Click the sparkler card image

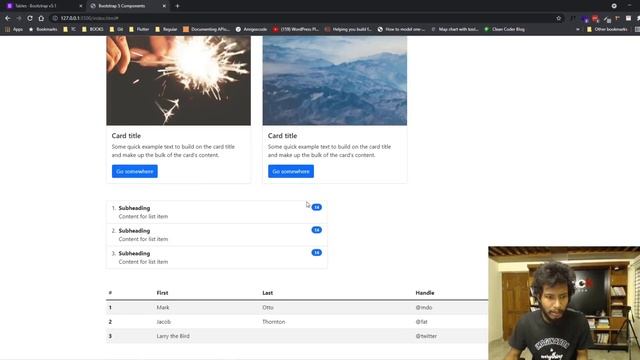(x=178, y=80)
